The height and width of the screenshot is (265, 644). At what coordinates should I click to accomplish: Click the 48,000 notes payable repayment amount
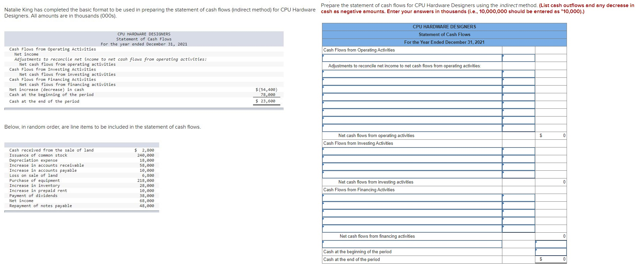coord(147,206)
